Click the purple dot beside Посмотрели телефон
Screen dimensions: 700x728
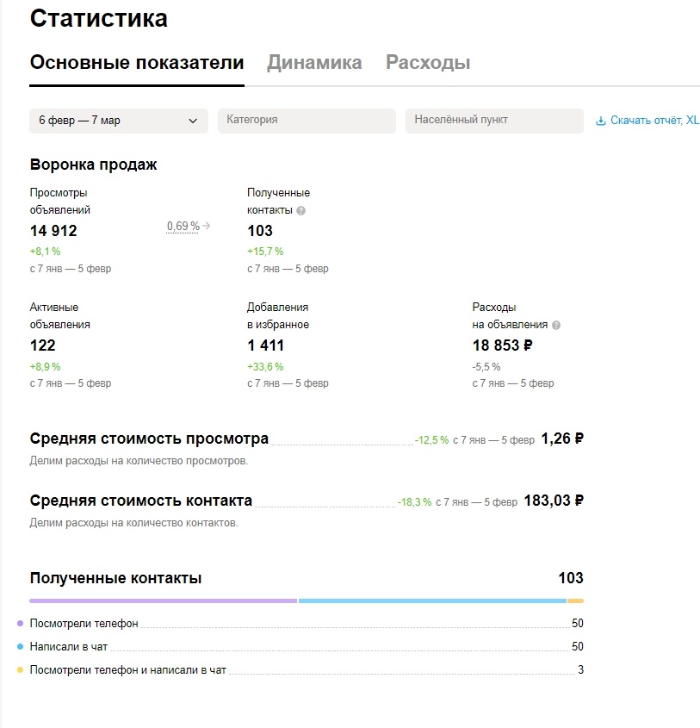[20, 624]
